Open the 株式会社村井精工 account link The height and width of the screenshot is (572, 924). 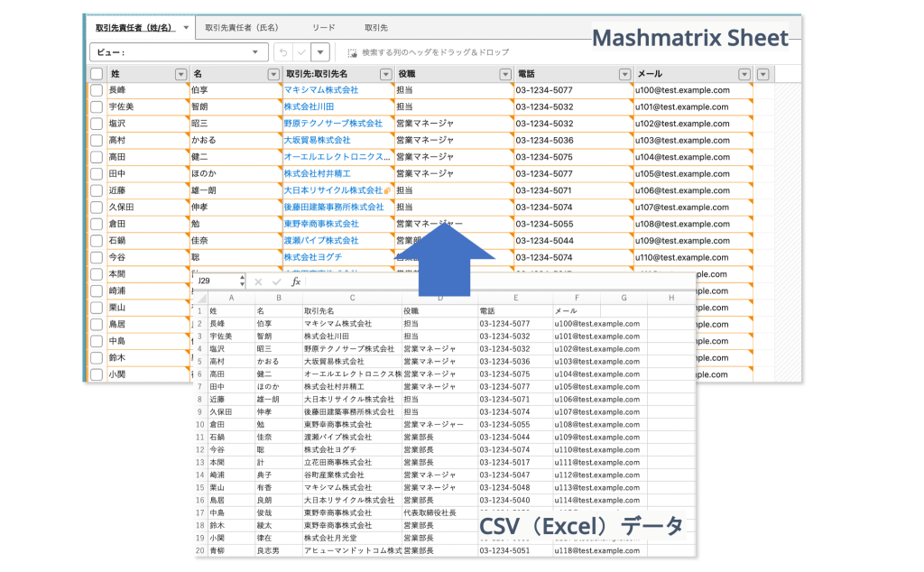318,173
